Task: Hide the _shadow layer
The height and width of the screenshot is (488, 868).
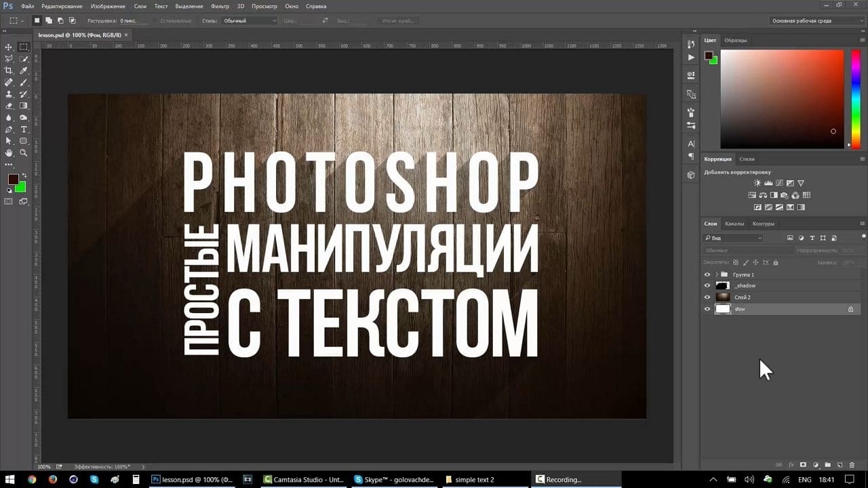Action: point(707,285)
